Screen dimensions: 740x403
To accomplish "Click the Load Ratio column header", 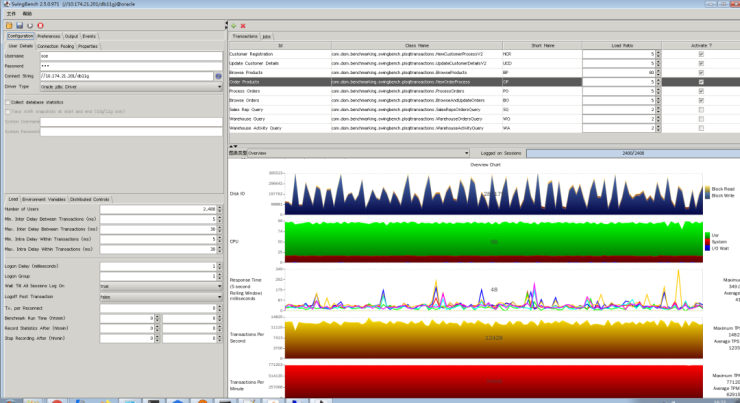I will point(621,45).
